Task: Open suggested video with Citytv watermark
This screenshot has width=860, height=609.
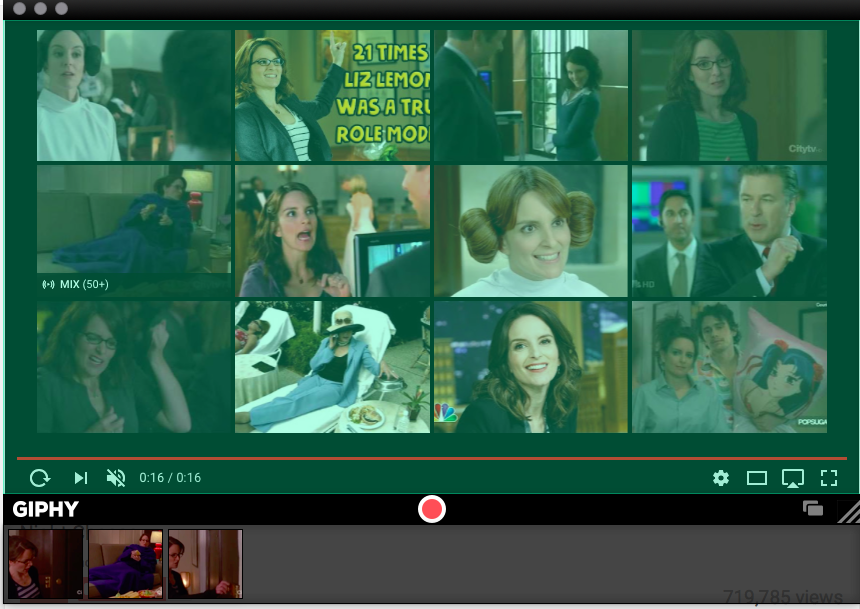Action: [729, 95]
